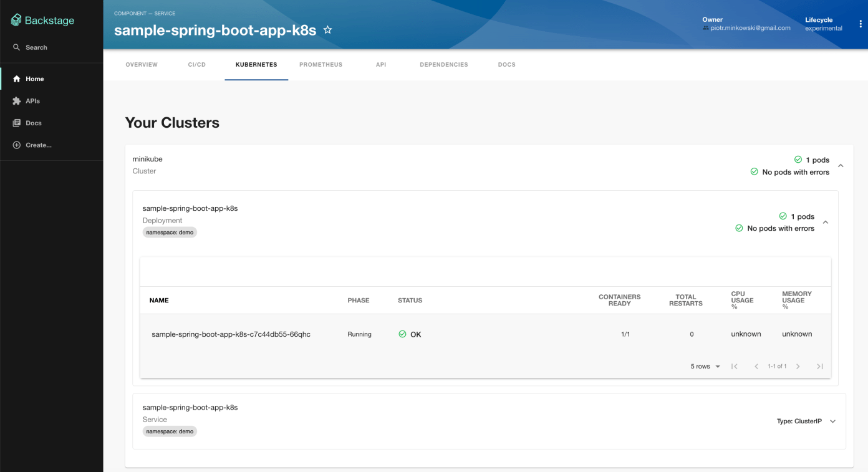Click the MEMORY USAGE % column header
The image size is (868, 472).
click(797, 300)
